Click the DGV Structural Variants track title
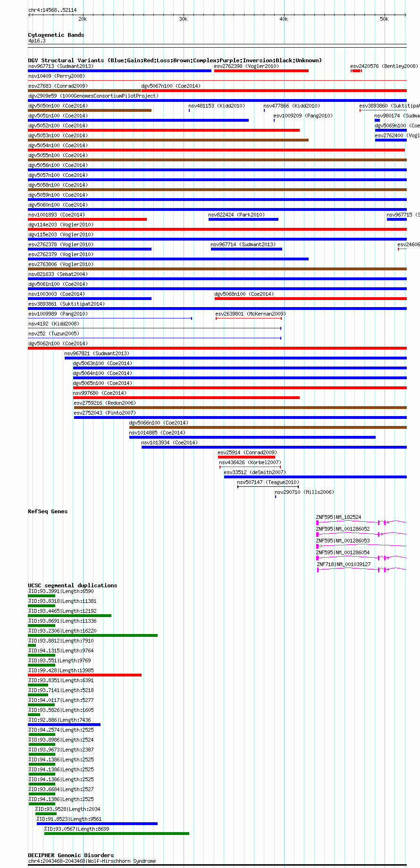The width and height of the screenshot is (420, 868). click(x=175, y=60)
